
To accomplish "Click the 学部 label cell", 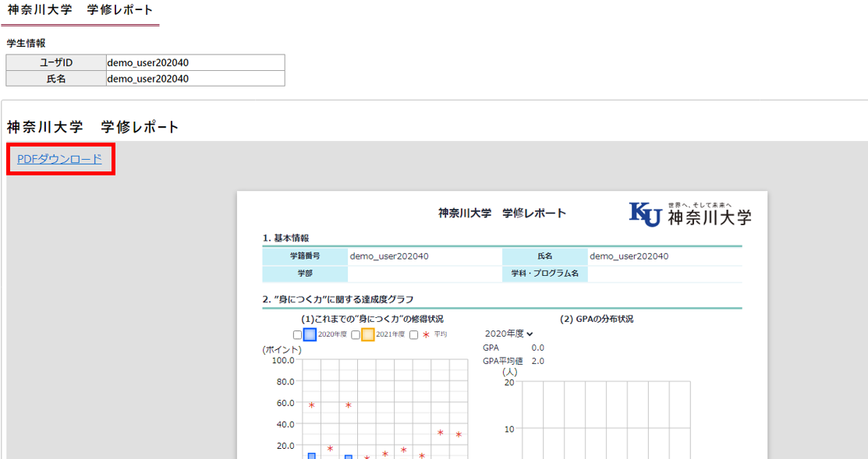I will (x=305, y=274).
